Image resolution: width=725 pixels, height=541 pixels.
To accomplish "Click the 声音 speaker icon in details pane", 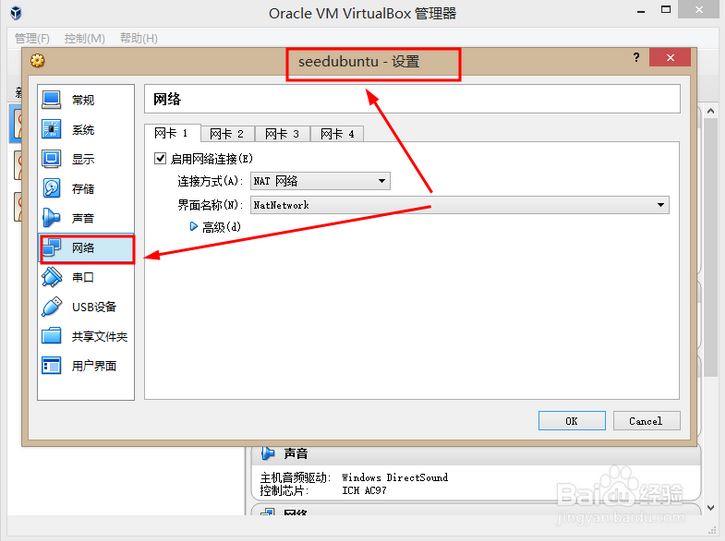I will click(268, 453).
